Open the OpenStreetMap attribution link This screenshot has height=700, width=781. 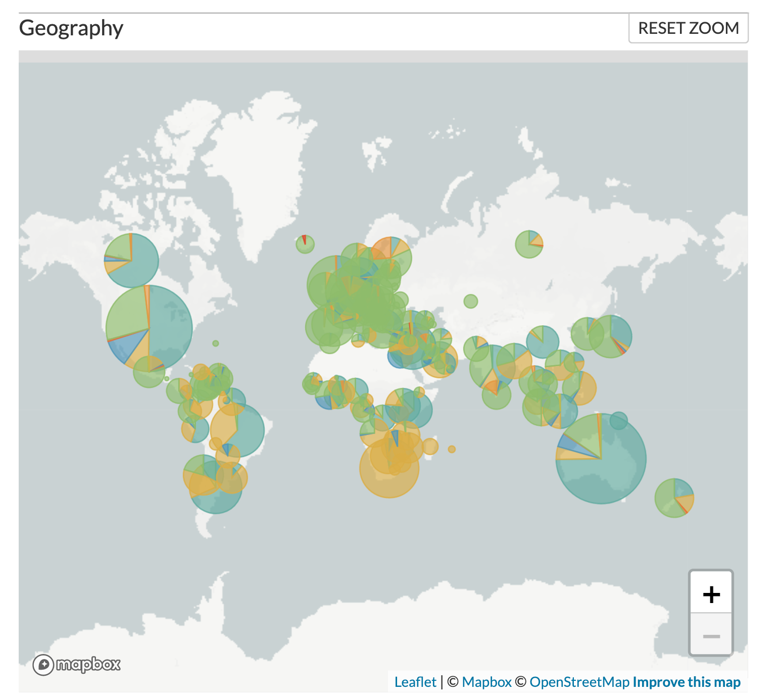click(x=579, y=682)
